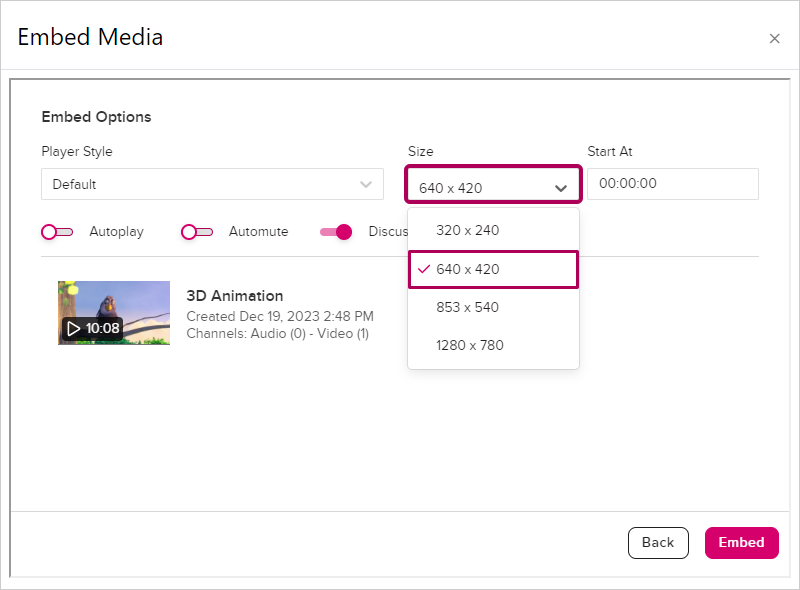The image size is (800, 590).
Task: Click the checkmark beside 640 x 420
Action: pyautogui.click(x=424, y=269)
